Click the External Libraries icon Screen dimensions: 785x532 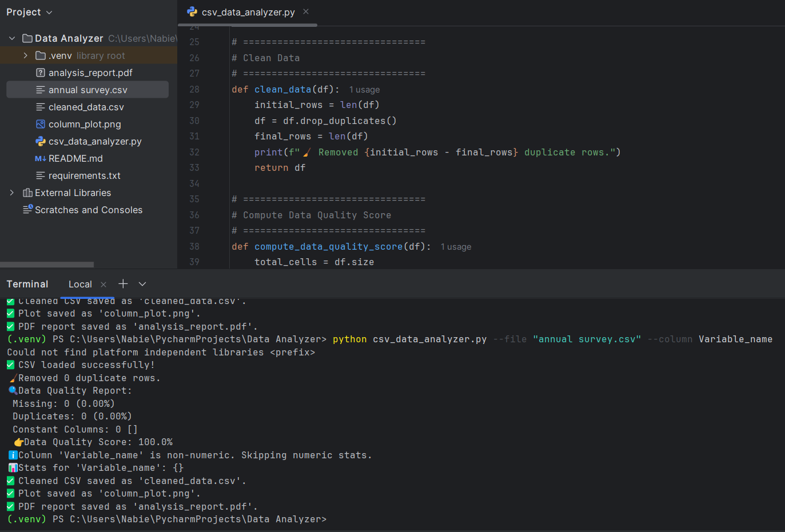click(27, 193)
